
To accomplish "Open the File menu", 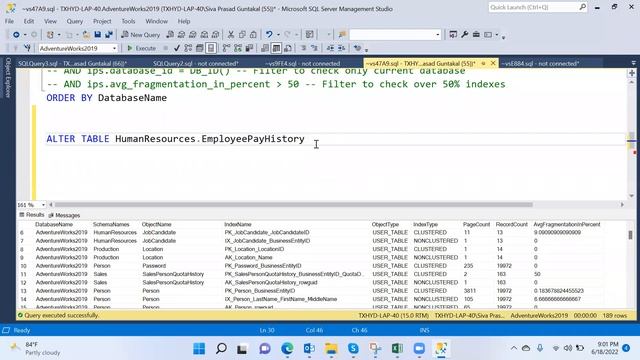I will click(9, 21).
